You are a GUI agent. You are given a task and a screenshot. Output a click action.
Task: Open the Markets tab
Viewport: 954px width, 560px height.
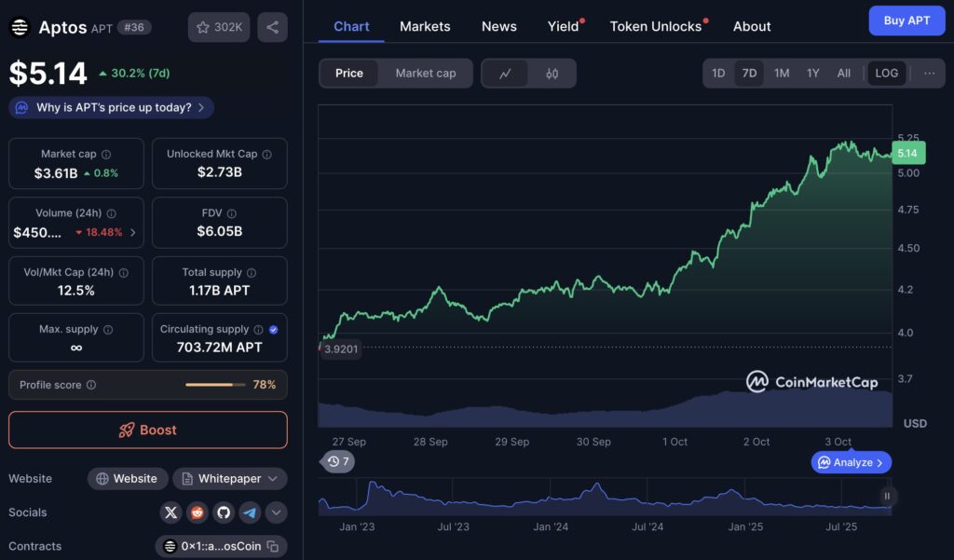(425, 26)
